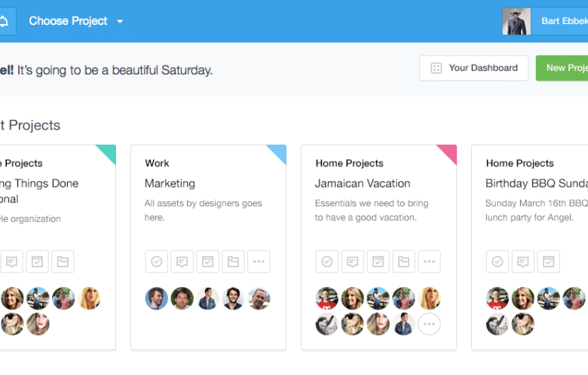Show more options on the Marketing card

tap(259, 261)
